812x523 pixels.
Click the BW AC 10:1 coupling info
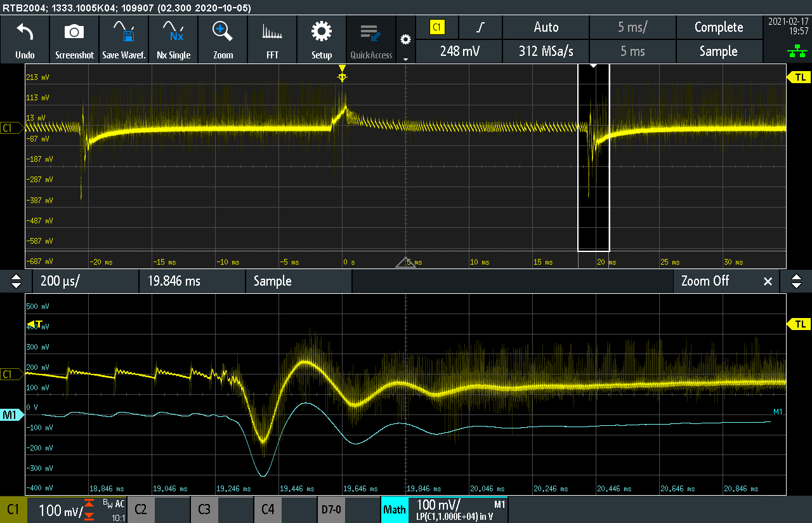point(114,510)
